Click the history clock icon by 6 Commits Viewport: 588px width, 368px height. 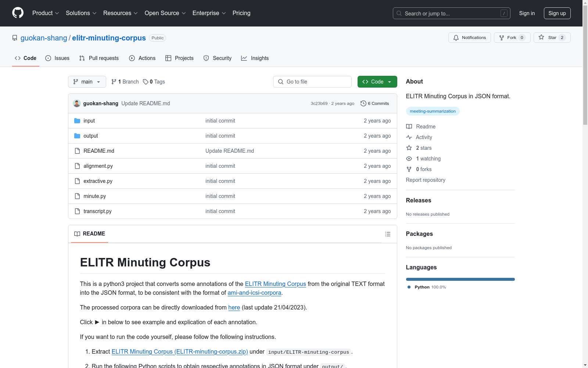click(363, 103)
